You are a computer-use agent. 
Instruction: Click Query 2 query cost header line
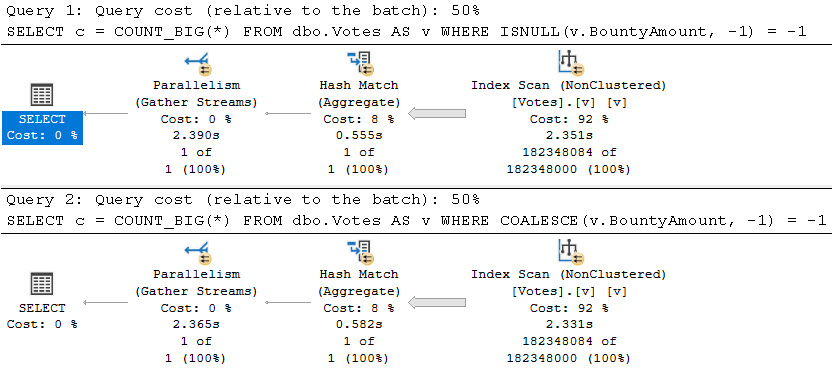click(244, 200)
